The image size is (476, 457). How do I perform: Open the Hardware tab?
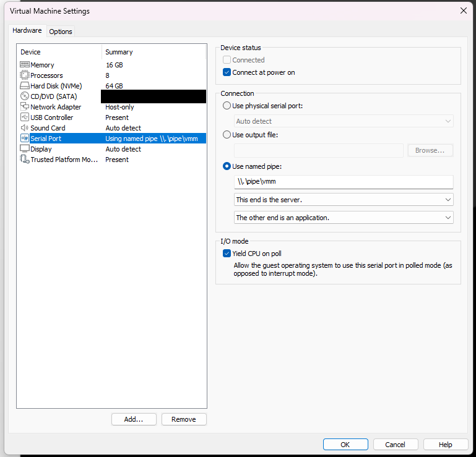[27, 30]
